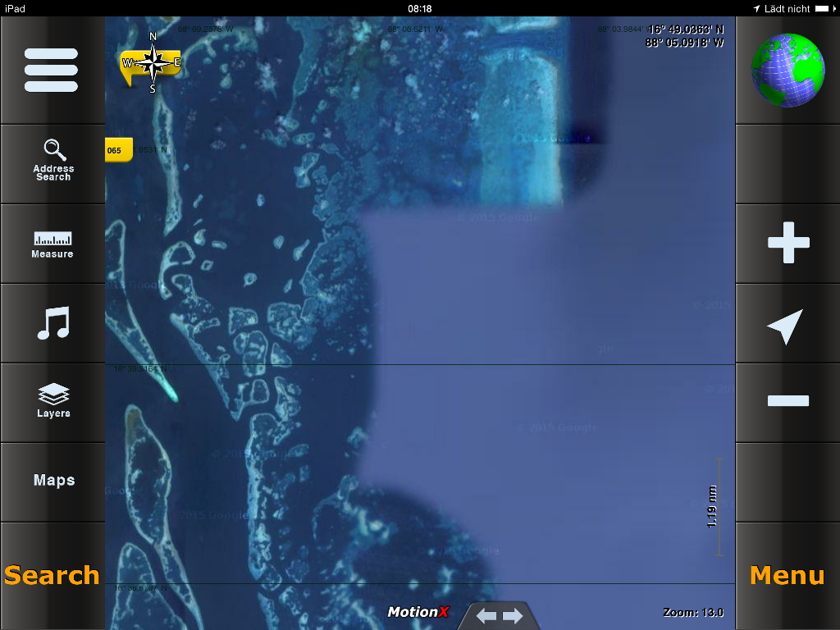Screen dimensions: 840x630
Task: Open the hamburger menu icon
Action: click(51, 70)
